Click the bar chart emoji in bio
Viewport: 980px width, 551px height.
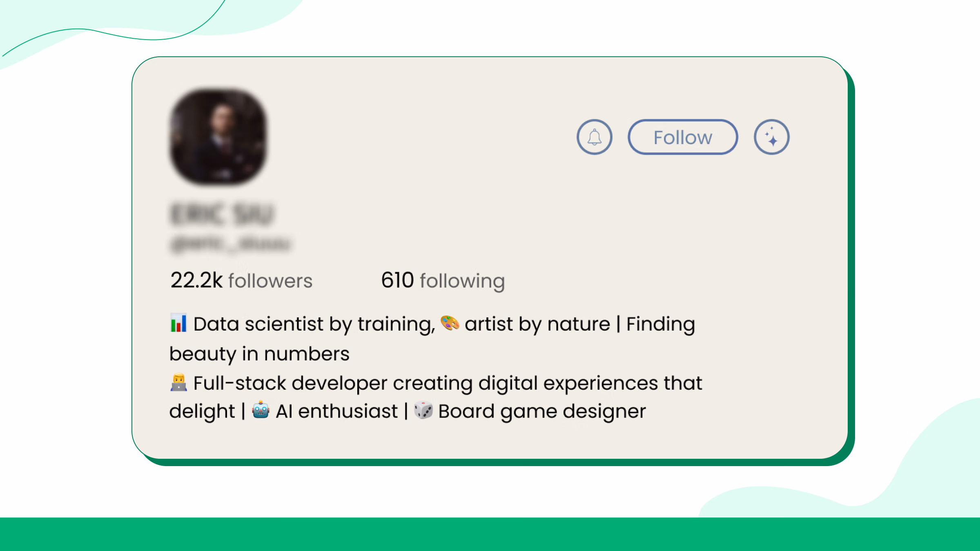pos(178,323)
